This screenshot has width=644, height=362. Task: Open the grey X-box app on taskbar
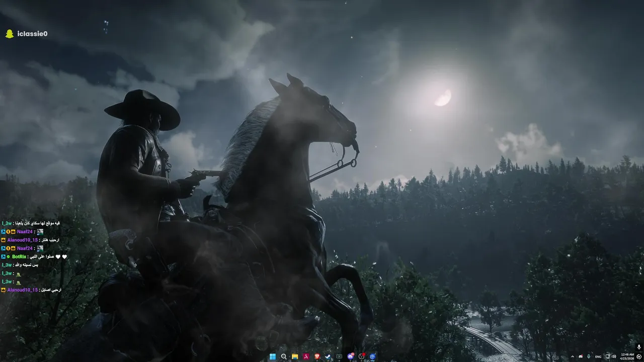tap(339, 356)
